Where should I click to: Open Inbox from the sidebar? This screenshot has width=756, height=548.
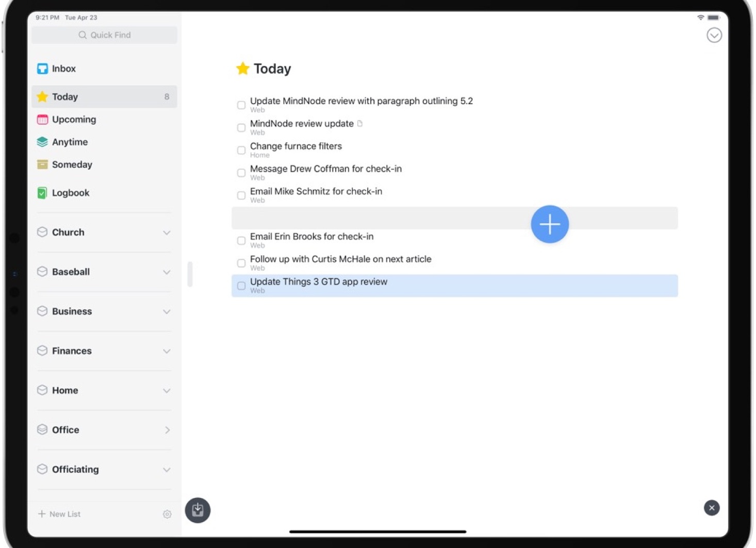pos(63,69)
